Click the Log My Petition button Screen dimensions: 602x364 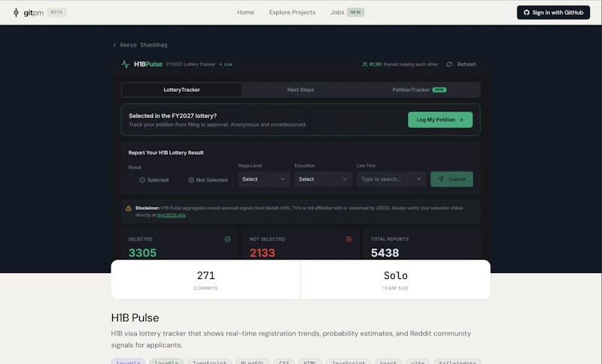pyautogui.click(x=440, y=120)
